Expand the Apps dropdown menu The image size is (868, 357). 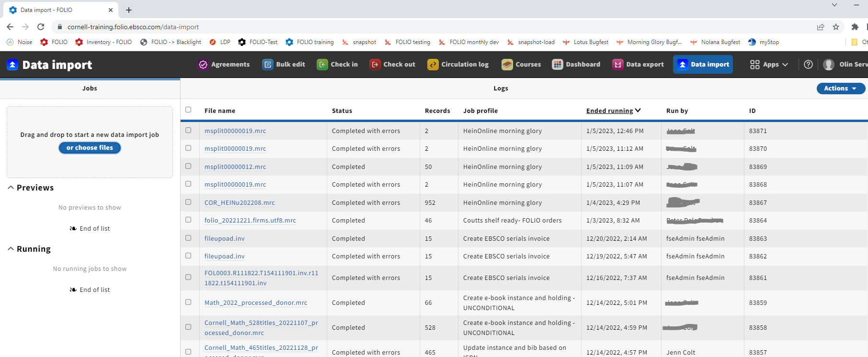point(769,65)
